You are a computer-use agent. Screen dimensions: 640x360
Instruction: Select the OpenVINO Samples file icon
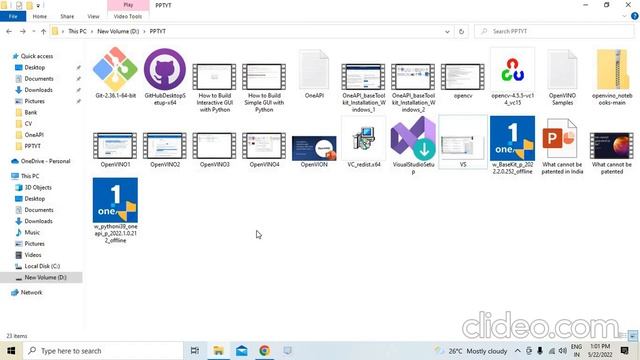click(562, 69)
